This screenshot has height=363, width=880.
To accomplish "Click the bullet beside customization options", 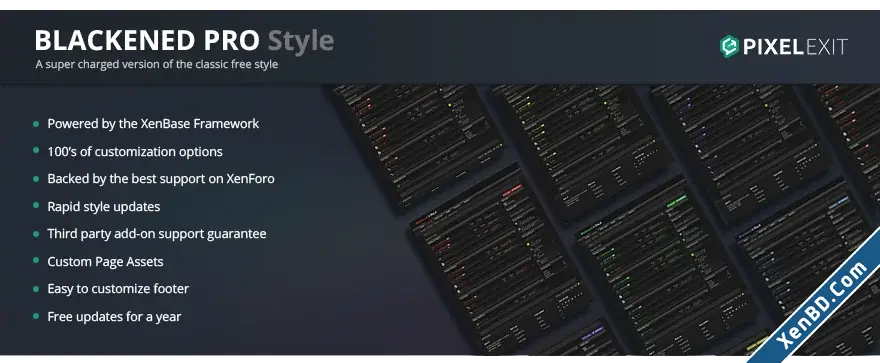I will (x=36, y=151).
